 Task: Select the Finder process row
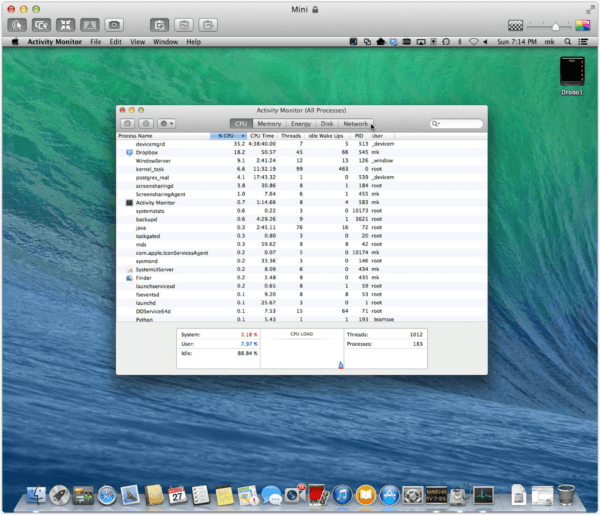click(302, 278)
